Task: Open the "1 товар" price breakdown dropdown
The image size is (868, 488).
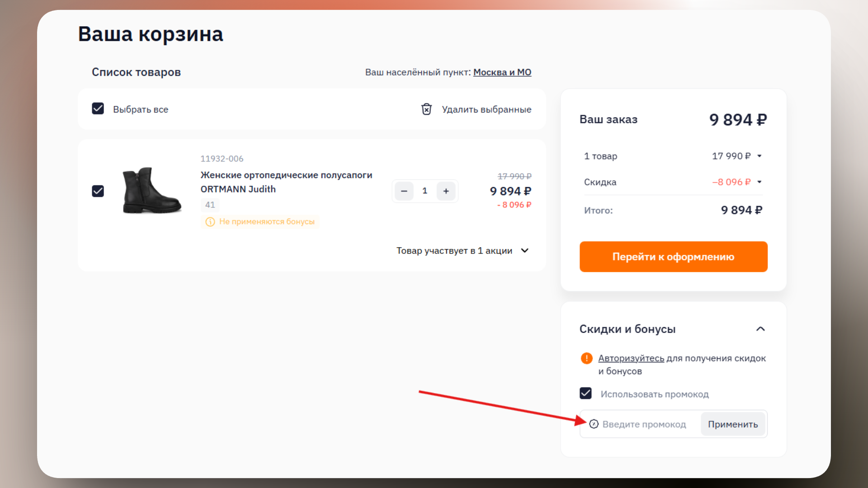Action: [x=759, y=156]
